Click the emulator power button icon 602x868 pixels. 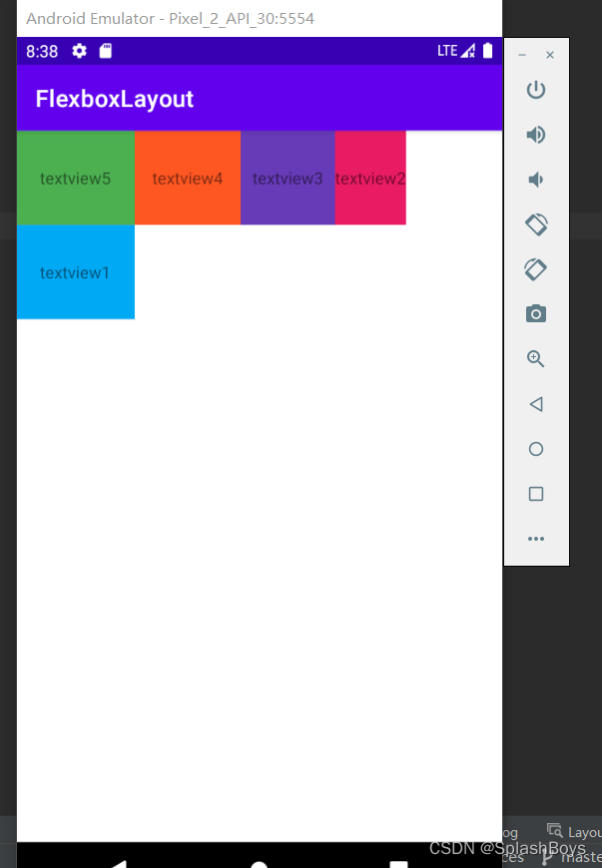point(535,90)
